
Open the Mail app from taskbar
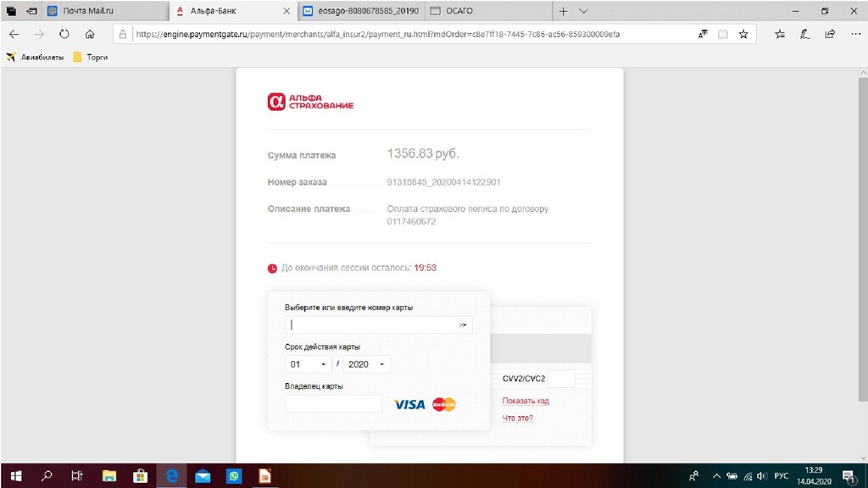click(x=203, y=476)
